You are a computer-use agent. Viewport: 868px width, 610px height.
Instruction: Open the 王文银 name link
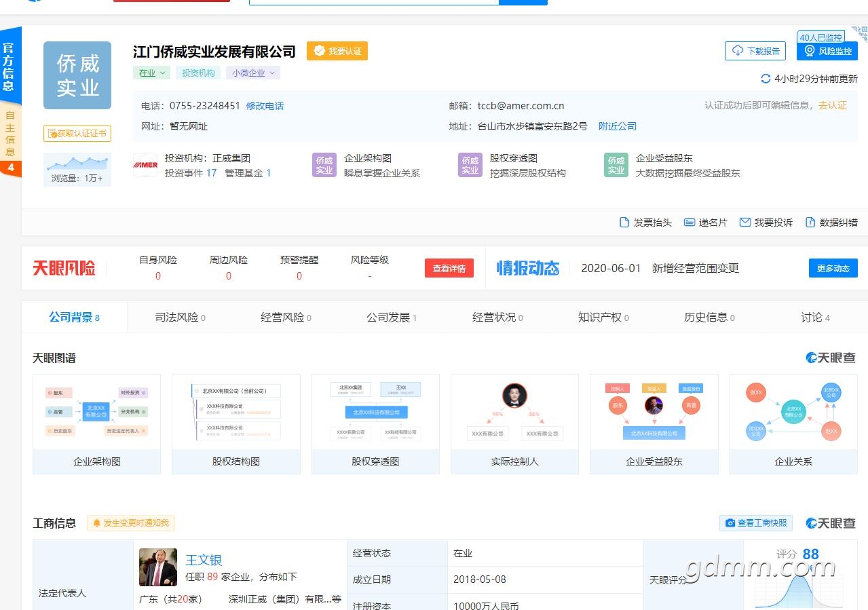point(204,560)
